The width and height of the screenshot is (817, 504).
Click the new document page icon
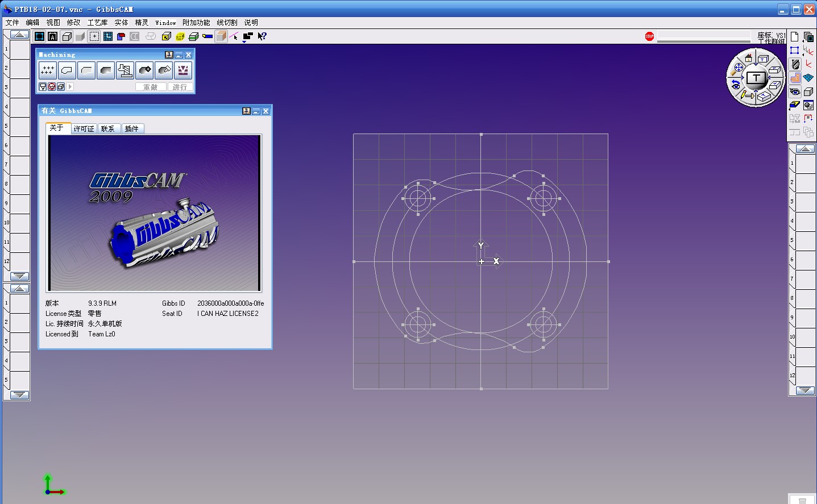pos(795,37)
